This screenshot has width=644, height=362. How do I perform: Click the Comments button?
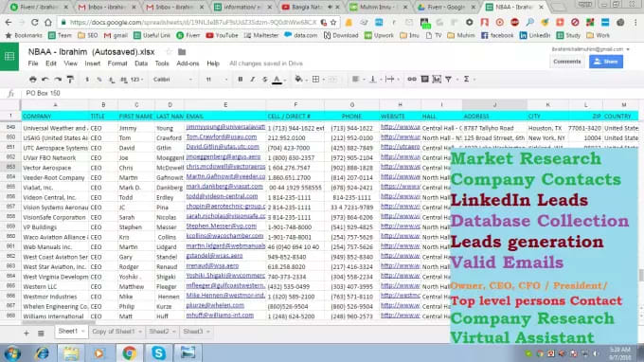pos(566,62)
